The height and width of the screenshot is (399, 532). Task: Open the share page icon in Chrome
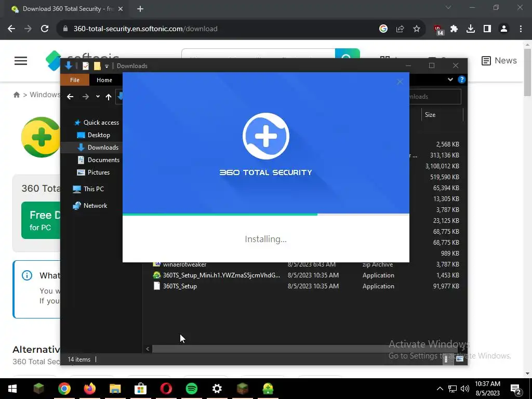point(400,29)
